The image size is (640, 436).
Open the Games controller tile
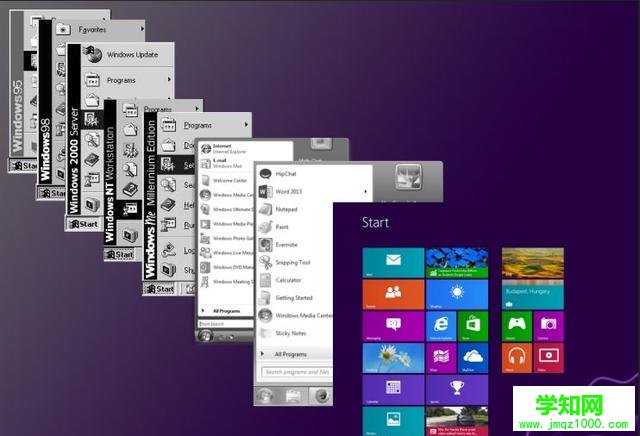tap(517, 326)
